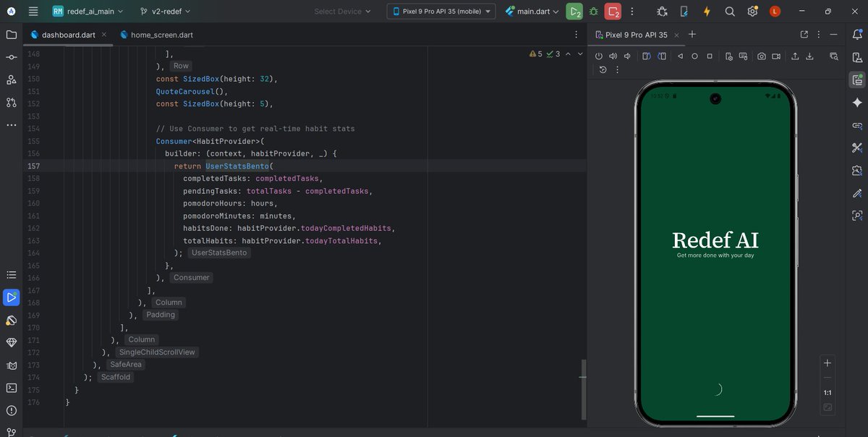Open the Project tool window folder icon

[11, 35]
